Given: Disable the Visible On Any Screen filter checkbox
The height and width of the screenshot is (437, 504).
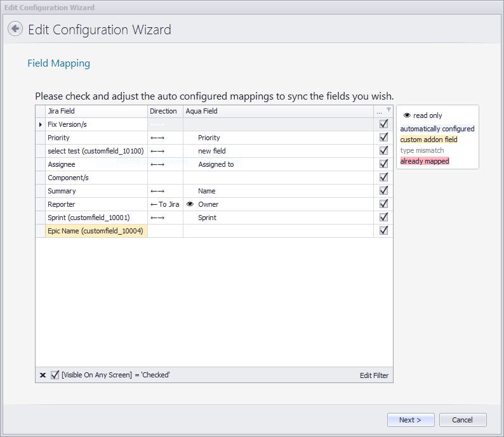Looking at the screenshot, I should [x=55, y=375].
